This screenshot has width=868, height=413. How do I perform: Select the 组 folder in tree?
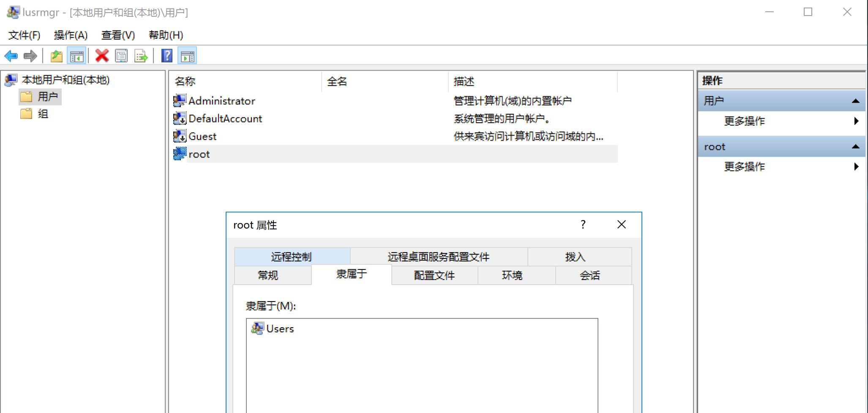point(43,114)
